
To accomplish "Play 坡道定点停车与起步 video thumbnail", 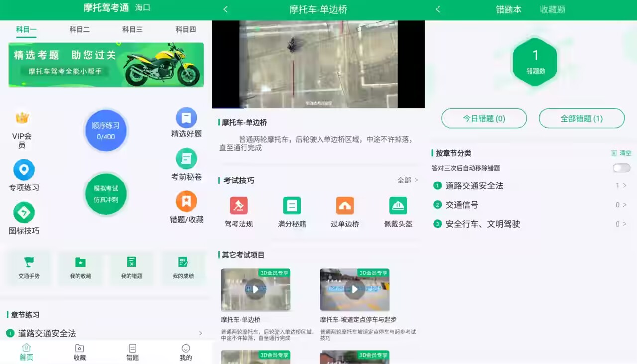I will [x=355, y=289].
